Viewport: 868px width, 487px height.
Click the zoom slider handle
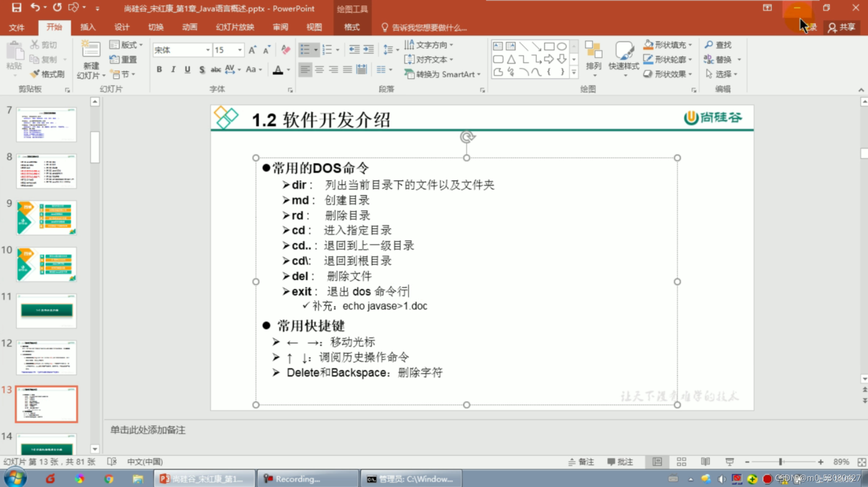(x=781, y=462)
